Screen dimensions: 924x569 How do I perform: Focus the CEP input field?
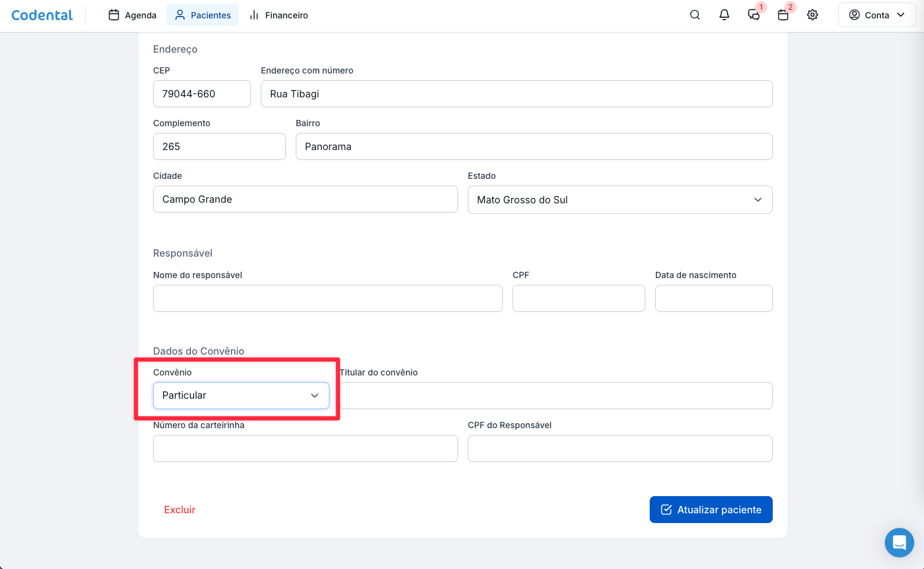pos(201,94)
